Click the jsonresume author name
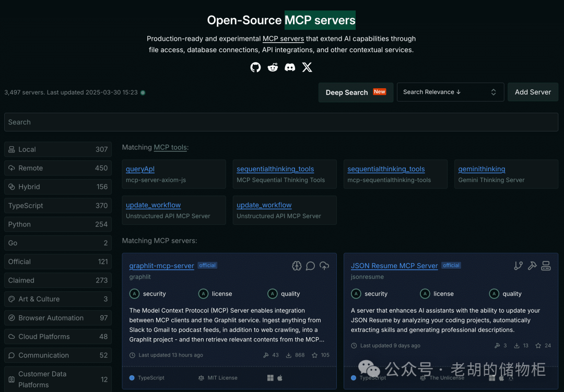The width and height of the screenshot is (564, 392). (367, 277)
